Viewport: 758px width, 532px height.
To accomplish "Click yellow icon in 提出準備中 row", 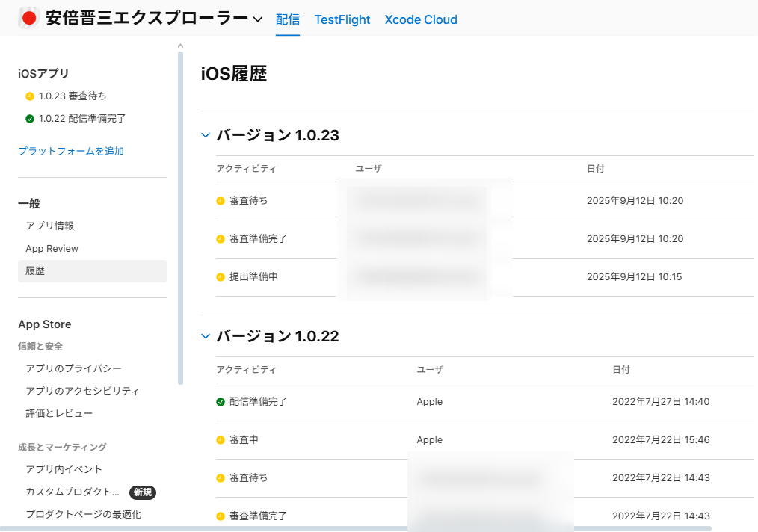I will pyautogui.click(x=221, y=277).
